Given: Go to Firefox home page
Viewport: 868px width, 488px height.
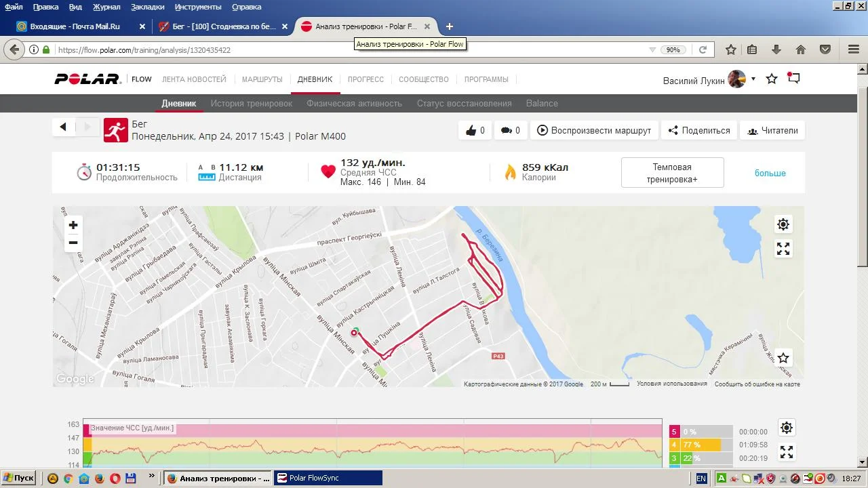Looking at the screenshot, I should [801, 49].
